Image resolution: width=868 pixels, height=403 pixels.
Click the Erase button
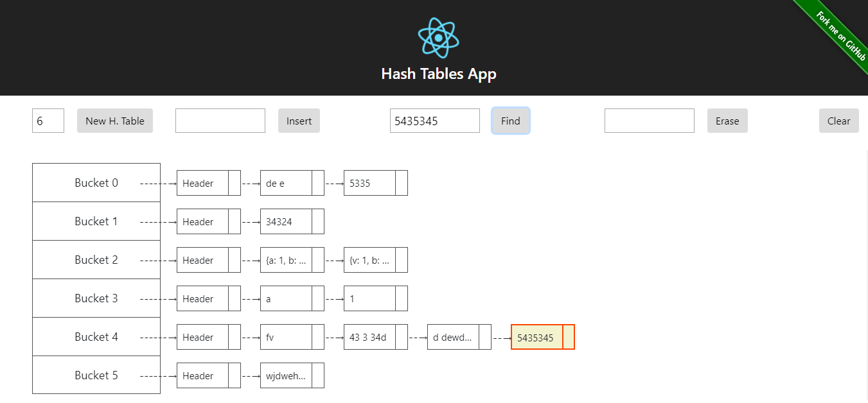point(727,121)
